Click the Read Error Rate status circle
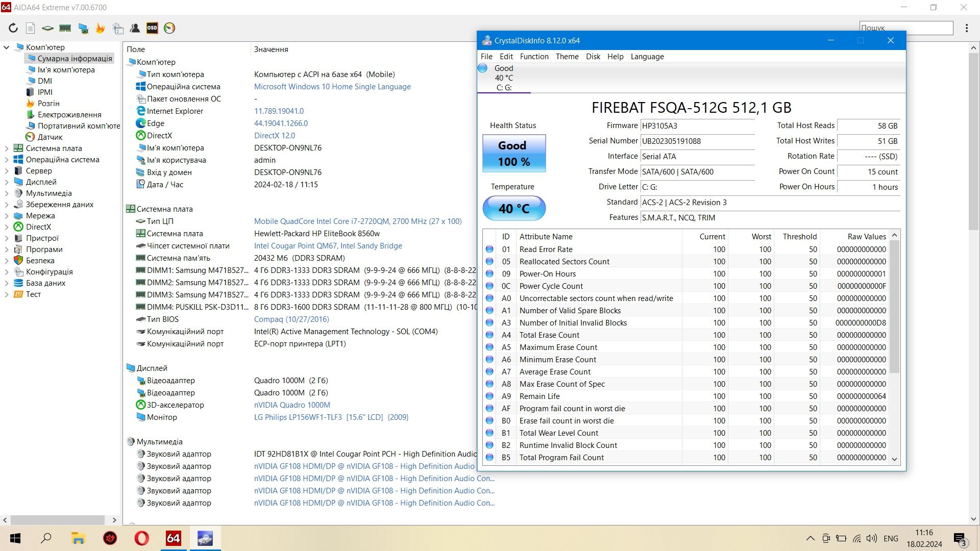The height and width of the screenshot is (551, 980). click(x=489, y=249)
